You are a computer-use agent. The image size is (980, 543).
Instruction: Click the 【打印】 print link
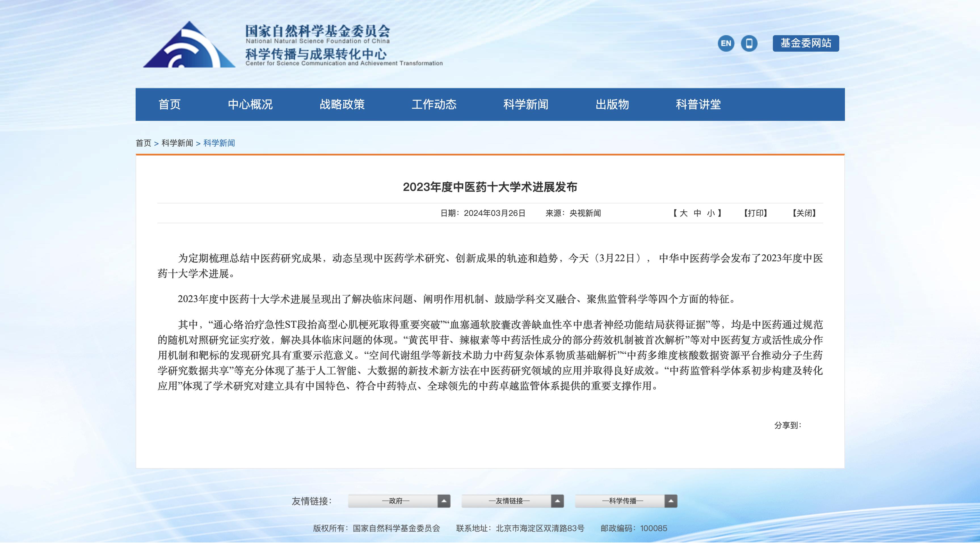point(756,213)
